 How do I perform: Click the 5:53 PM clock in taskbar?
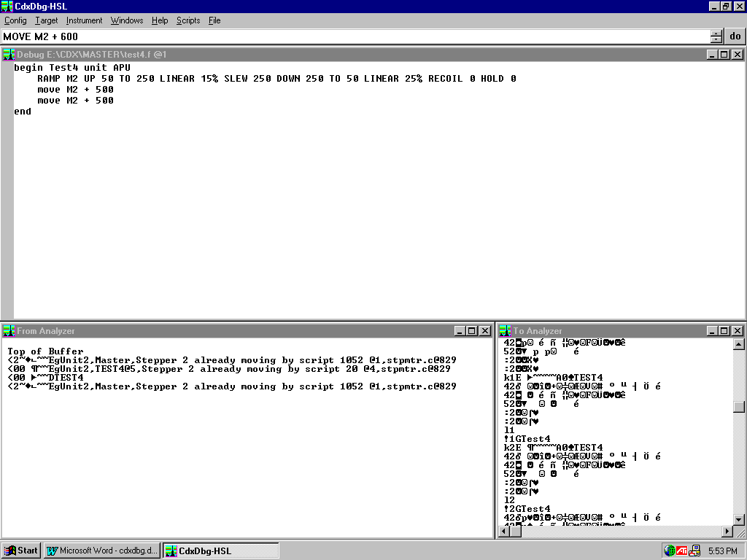[723, 551]
